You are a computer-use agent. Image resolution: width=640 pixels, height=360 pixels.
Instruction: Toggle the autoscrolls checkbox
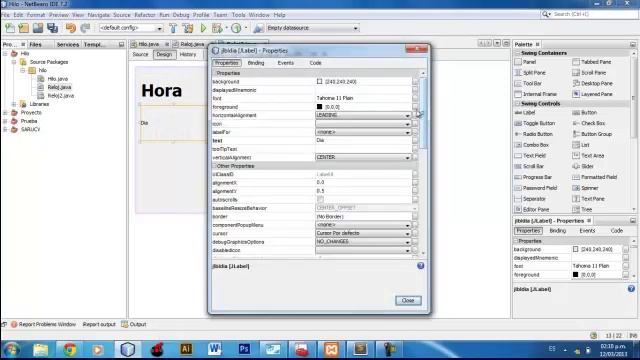coord(320,200)
